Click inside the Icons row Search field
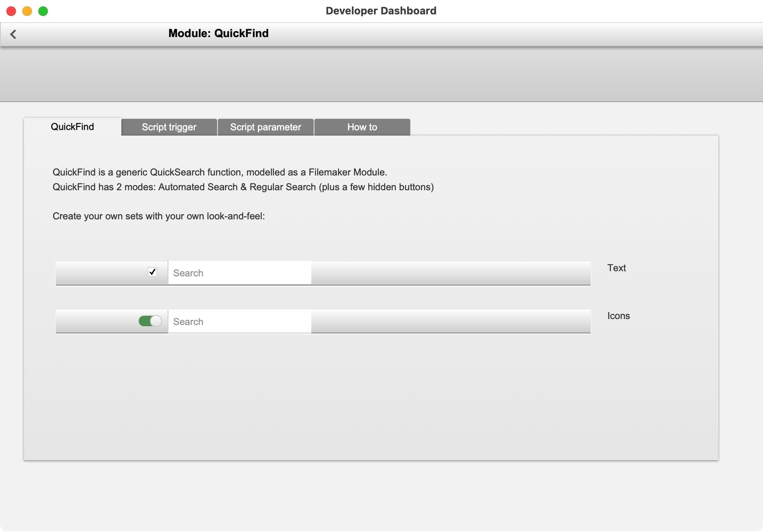This screenshot has width=763, height=532. pos(239,321)
